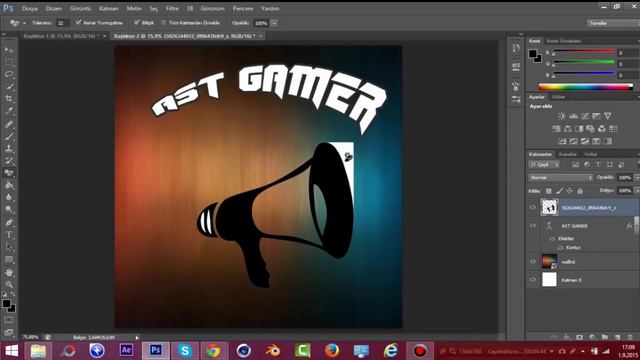Click create new group folder icon
The height and width of the screenshot is (360, 640).
click(604, 337)
